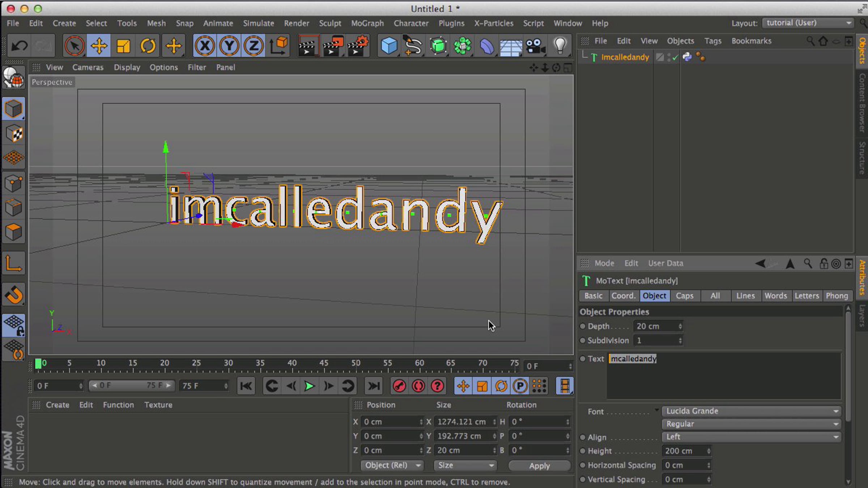Open the vertical Content Browser tab
Image resolution: width=868 pixels, height=488 pixels.
(x=862, y=103)
